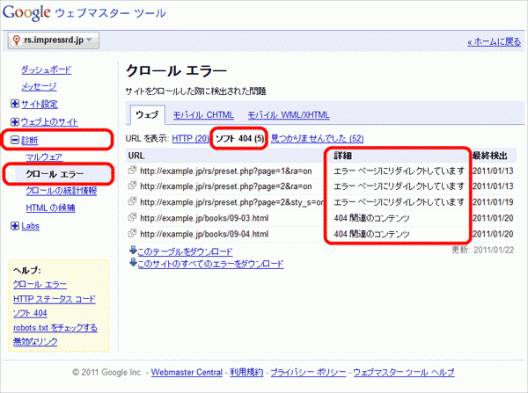Open the メッセージ link

click(x=39, y=87)
